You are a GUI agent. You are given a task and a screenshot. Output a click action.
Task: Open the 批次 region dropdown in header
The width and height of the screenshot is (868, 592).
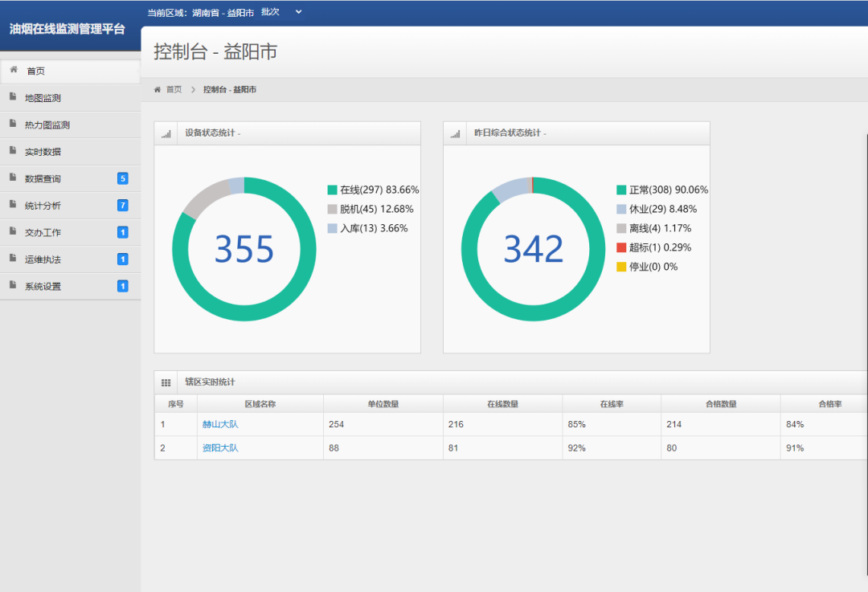click(x=281, y=11)
